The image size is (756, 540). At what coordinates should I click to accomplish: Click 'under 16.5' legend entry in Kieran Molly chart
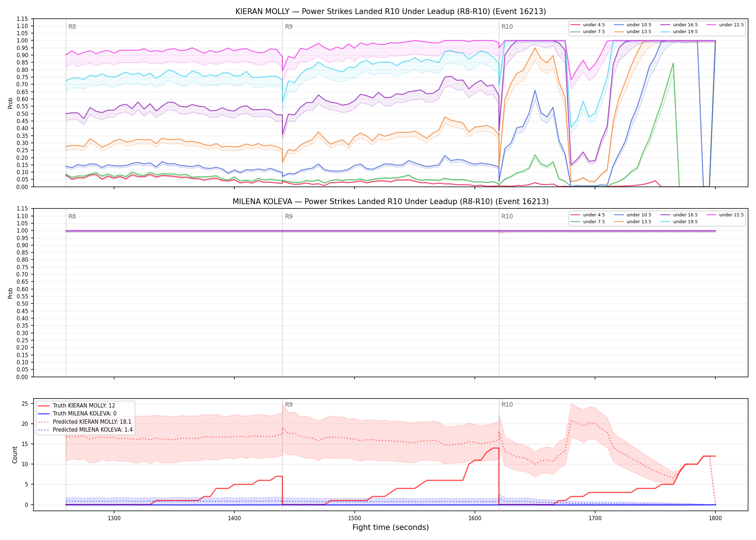pos(679,25)
